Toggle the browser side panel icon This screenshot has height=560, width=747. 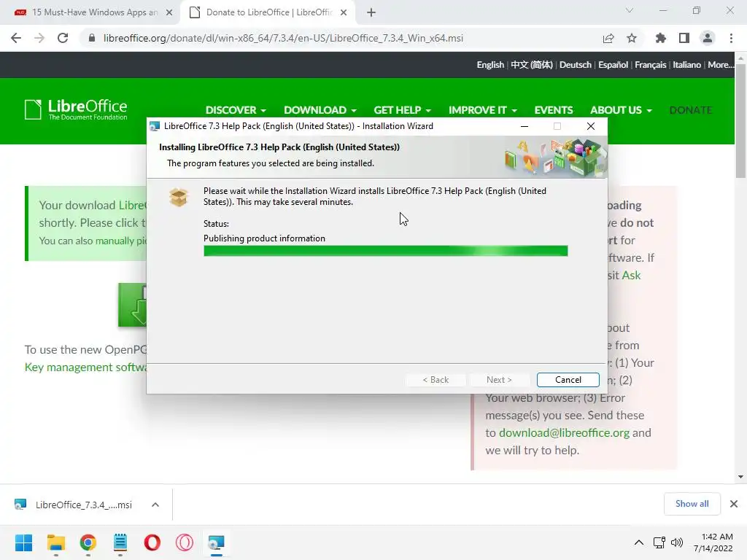(684, 38)
